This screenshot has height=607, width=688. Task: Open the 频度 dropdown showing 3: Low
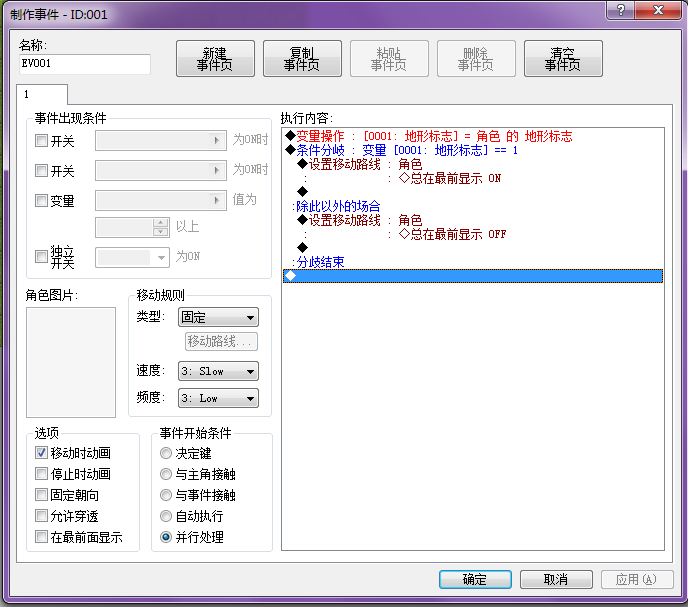click(218, 399)
